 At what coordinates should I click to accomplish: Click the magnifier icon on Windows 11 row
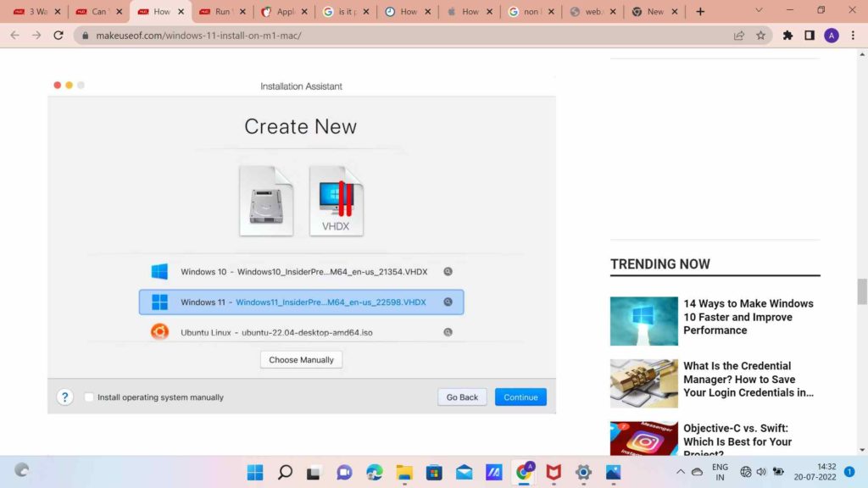tap(448, 302)
